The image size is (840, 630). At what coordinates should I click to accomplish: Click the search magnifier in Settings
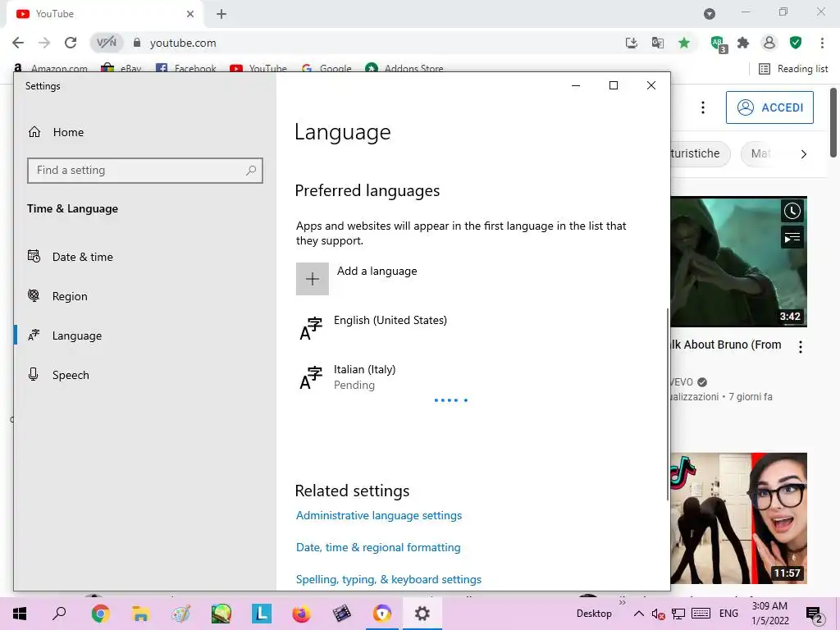coord(251,171)
